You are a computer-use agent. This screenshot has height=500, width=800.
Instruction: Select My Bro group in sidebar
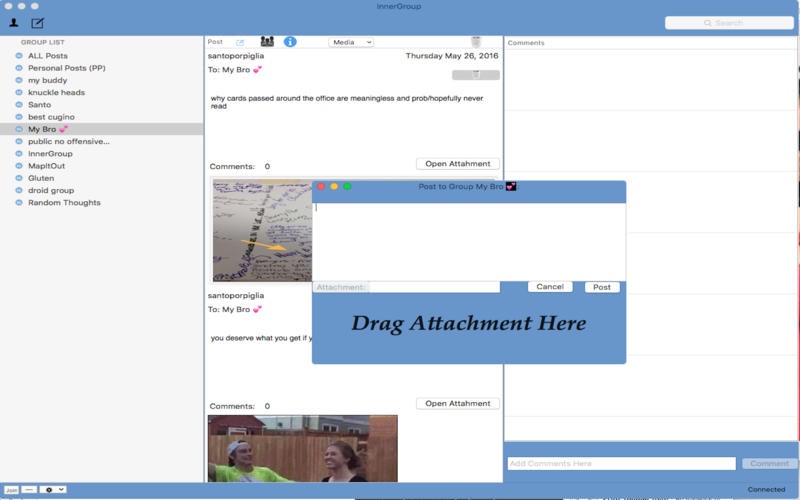point(102,129)
